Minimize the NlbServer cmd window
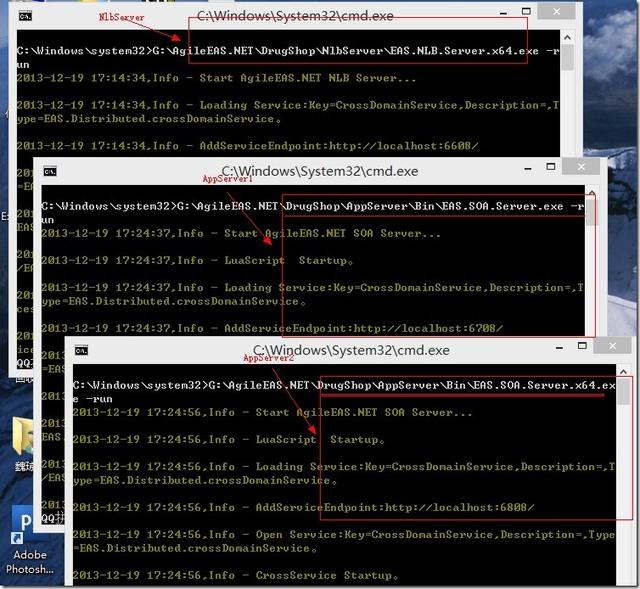The image size is (640, 589). click(503, 13)
